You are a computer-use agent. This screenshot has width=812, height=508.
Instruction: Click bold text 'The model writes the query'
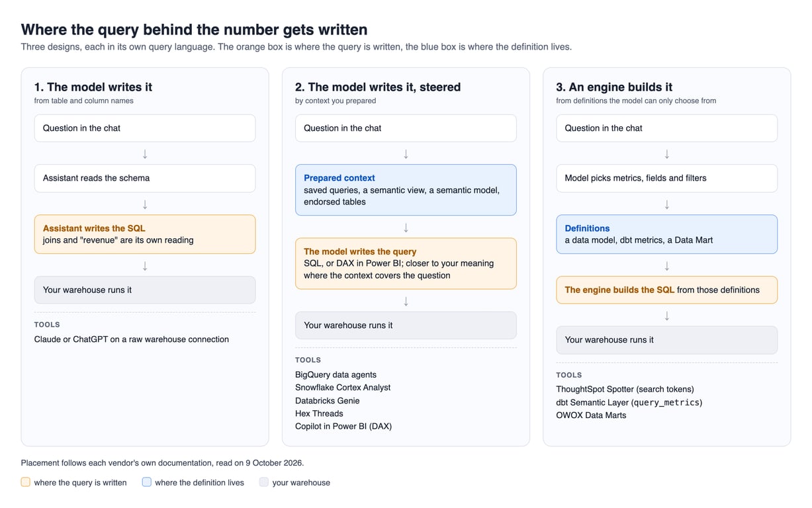point(360,251)
